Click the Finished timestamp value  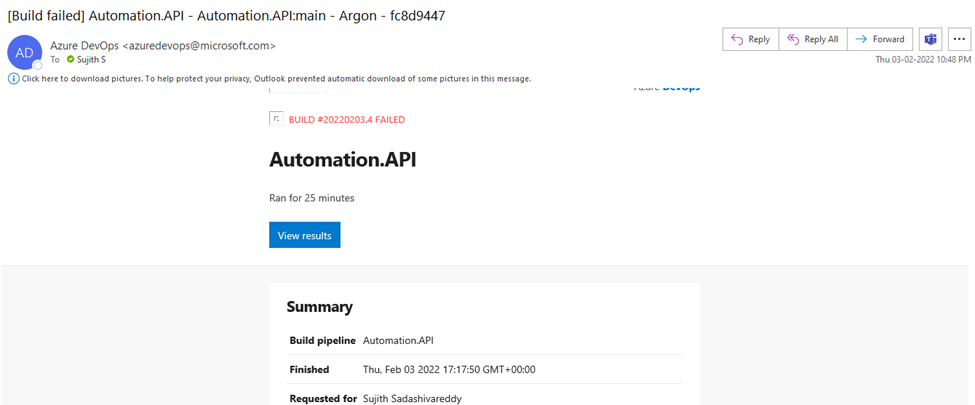pos(449,370)
